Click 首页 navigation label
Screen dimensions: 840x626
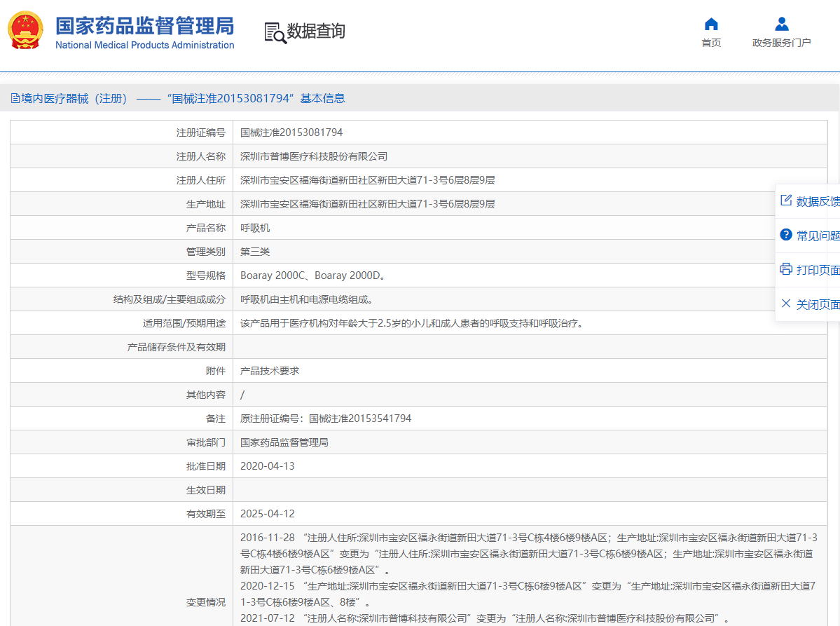tap(711, 43)
